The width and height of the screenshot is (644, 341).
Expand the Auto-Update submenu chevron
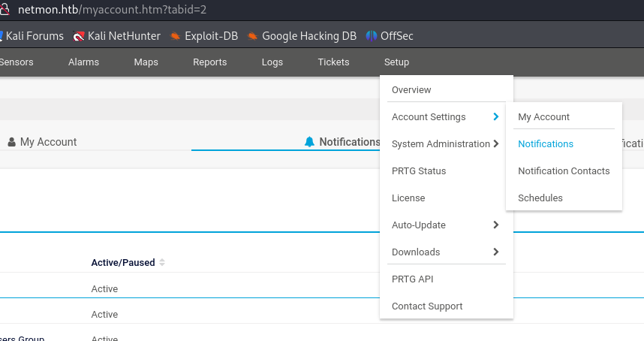click(495, 225)
